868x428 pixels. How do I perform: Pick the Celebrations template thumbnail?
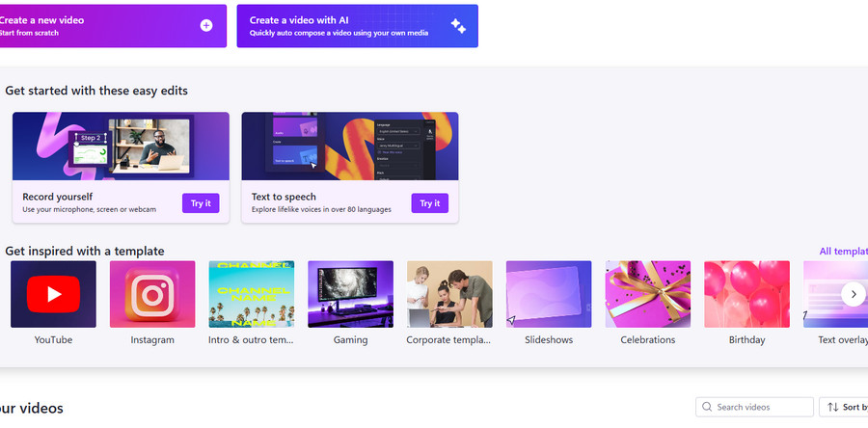pos(648,294)
